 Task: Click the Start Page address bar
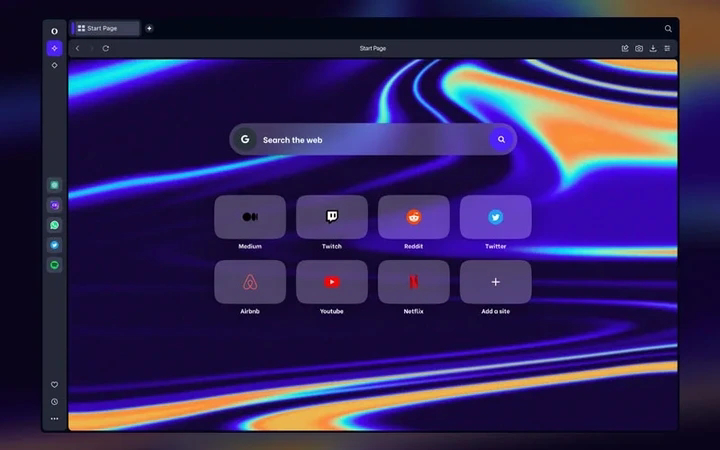pos(372,48)
